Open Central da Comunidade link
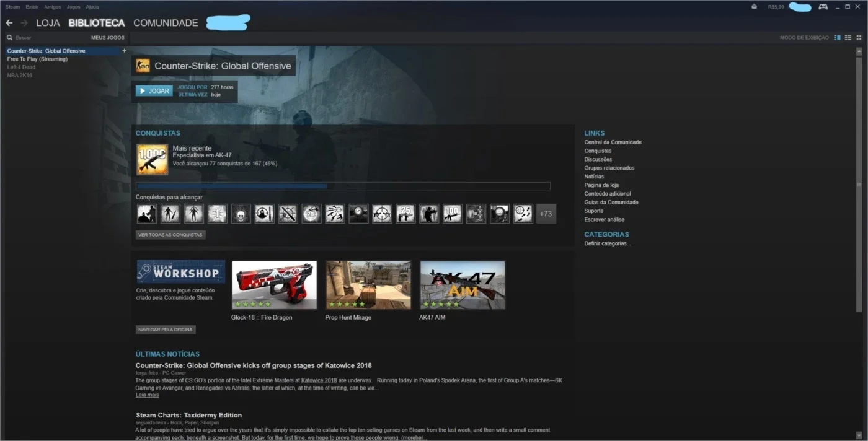This screenshot has height=441, width=868. (613, 142)
